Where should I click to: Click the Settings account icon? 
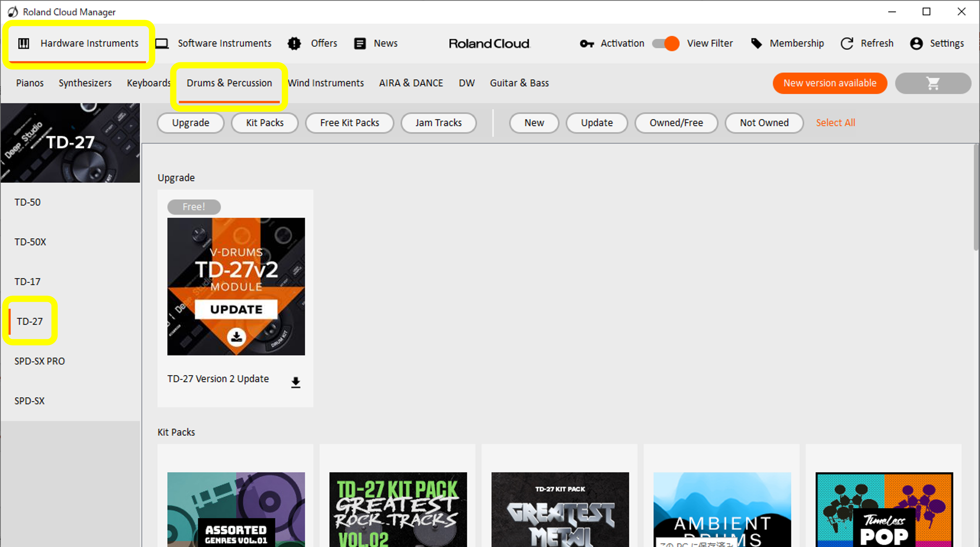[x=916, y=43]
